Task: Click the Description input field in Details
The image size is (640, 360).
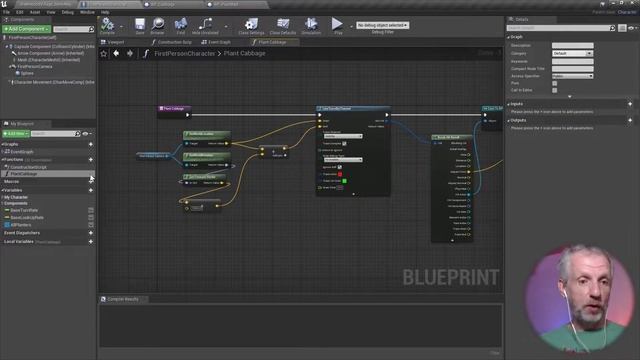Action: (x=573, y=46)
